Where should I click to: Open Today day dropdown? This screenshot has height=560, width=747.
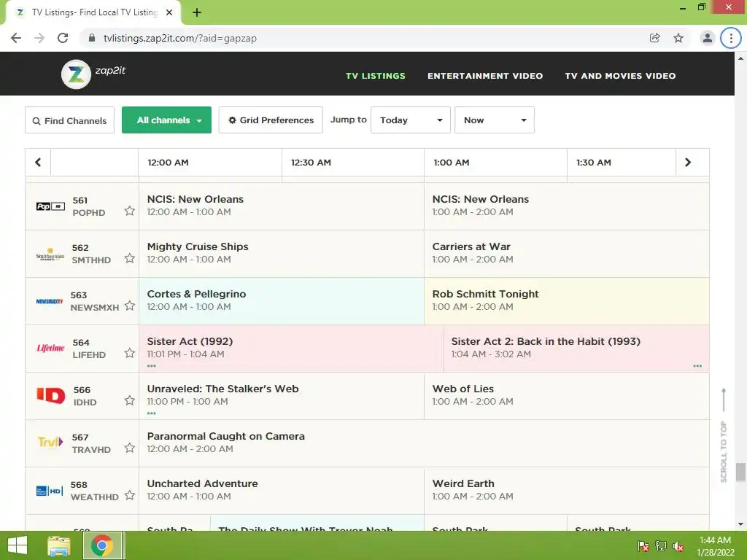(x=410, y=120)
